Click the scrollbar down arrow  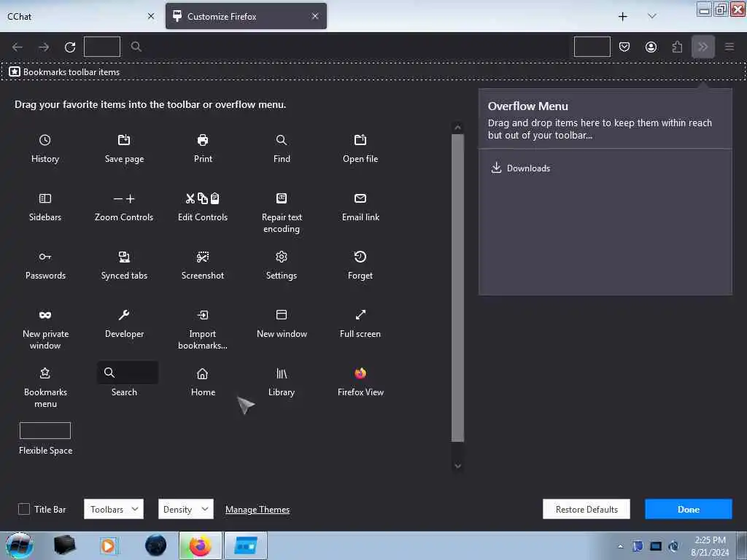point(458,466)
